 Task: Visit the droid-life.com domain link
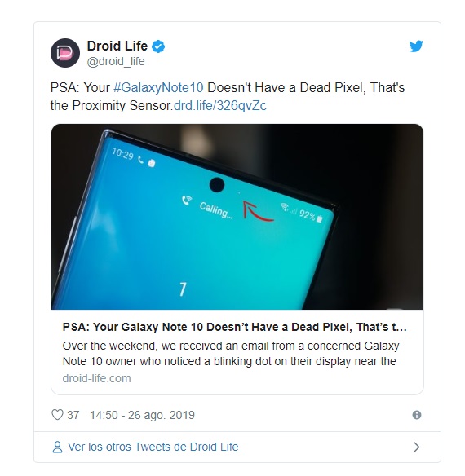tap(96, 378)
